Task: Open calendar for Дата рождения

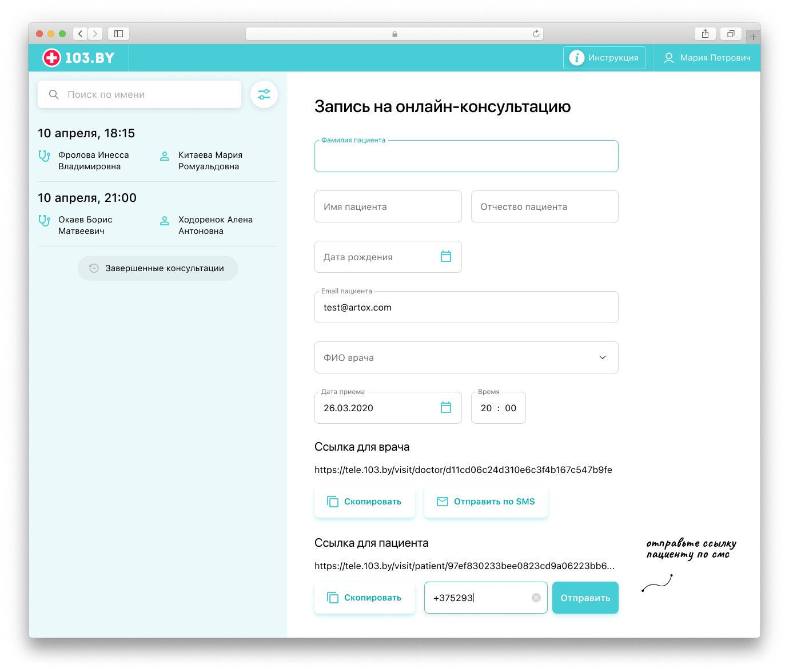Action: coord(446,257)
